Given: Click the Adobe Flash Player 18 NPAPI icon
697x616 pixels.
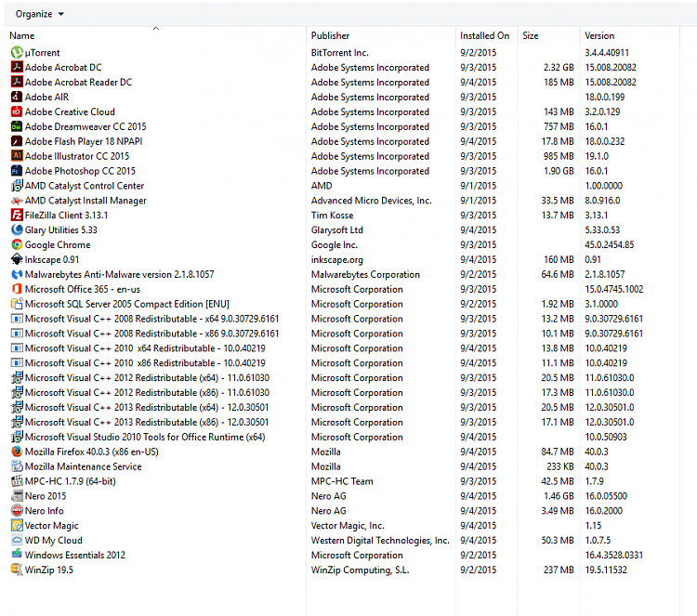Looking at the screenshot, I should coord(17,141).
